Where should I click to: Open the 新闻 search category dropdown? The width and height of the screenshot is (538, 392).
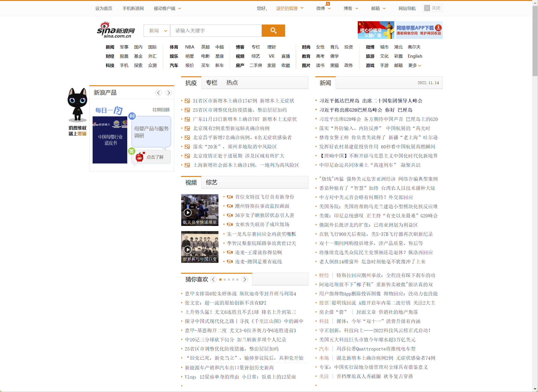tap(157, 31)
